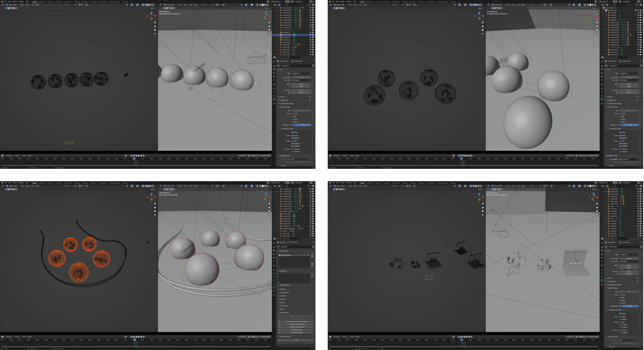644x350 pixels.
Task: Disable Depth of Field checkbox for Camera.016
Action: point(608,156)
